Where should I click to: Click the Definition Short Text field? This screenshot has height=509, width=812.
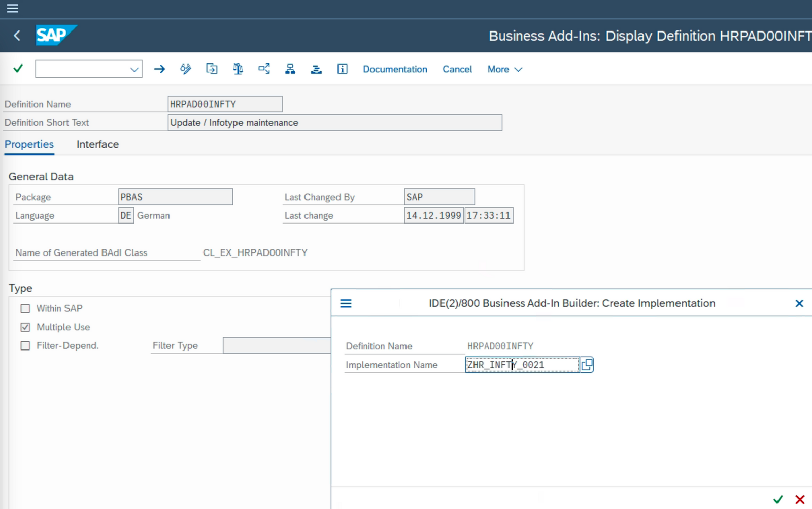[x=335, y=122]
